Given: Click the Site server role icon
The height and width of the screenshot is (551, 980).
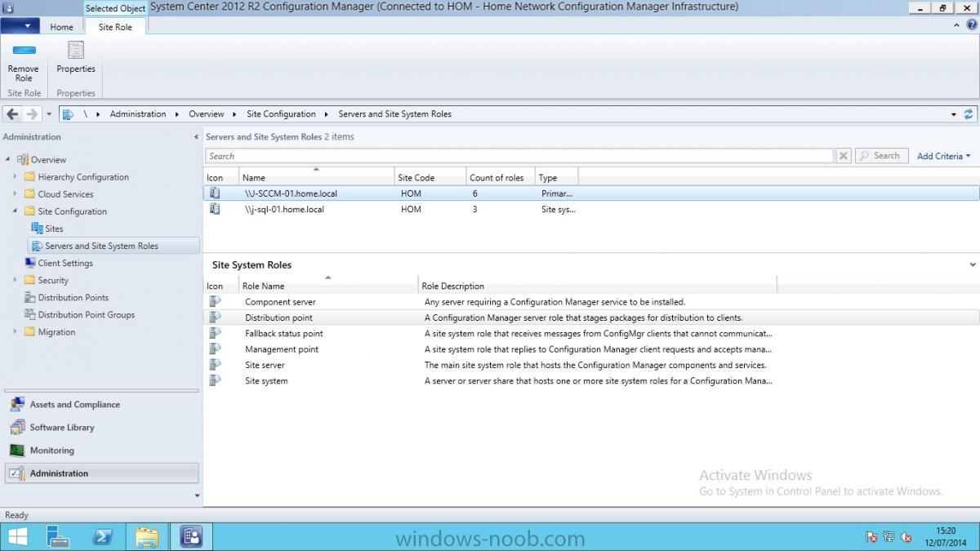Looking at the screenshot, I should tap(215, 365).
